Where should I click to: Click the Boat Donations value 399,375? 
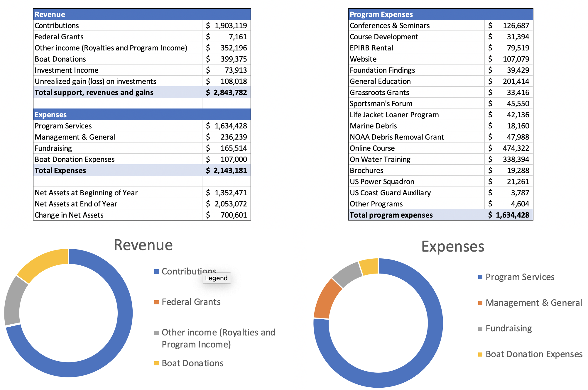(226, 59)
